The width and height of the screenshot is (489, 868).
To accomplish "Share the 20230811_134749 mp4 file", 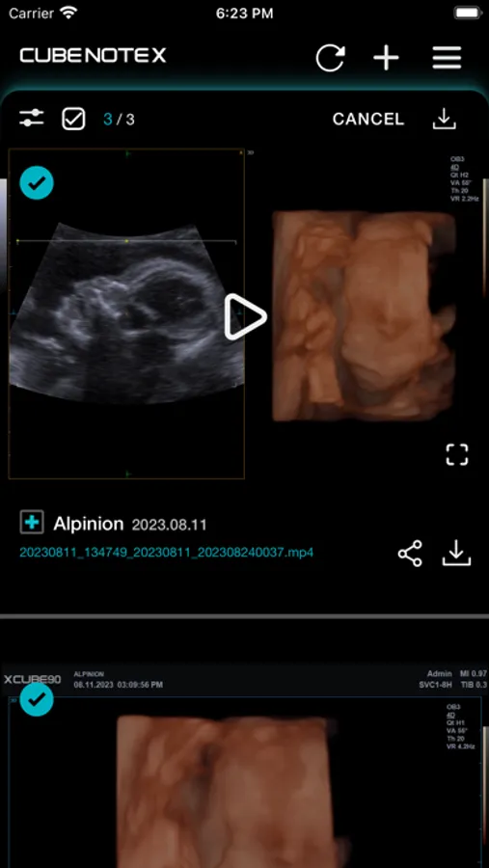I will 410,553.
